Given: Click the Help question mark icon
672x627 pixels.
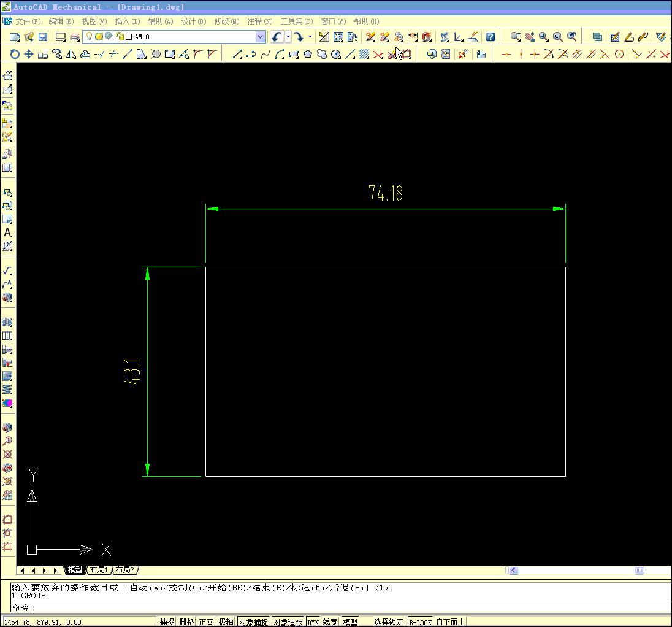Looking at the screenshot, I should point(491,37).
